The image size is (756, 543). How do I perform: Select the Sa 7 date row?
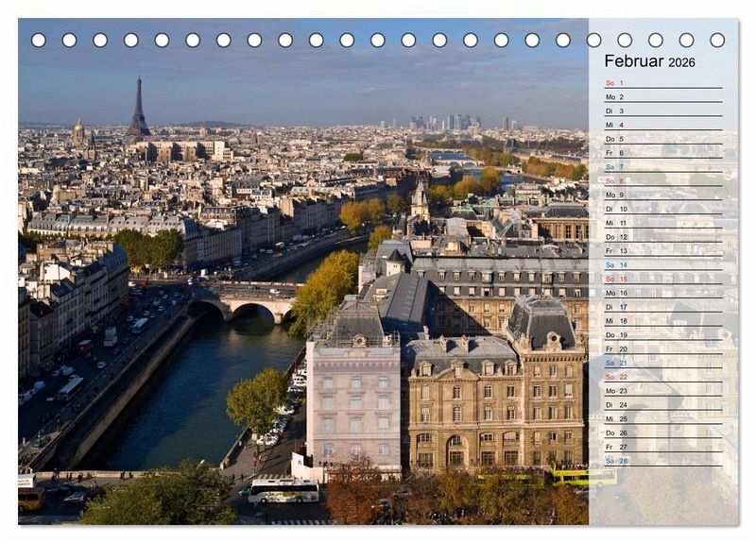tap(615, 167)
